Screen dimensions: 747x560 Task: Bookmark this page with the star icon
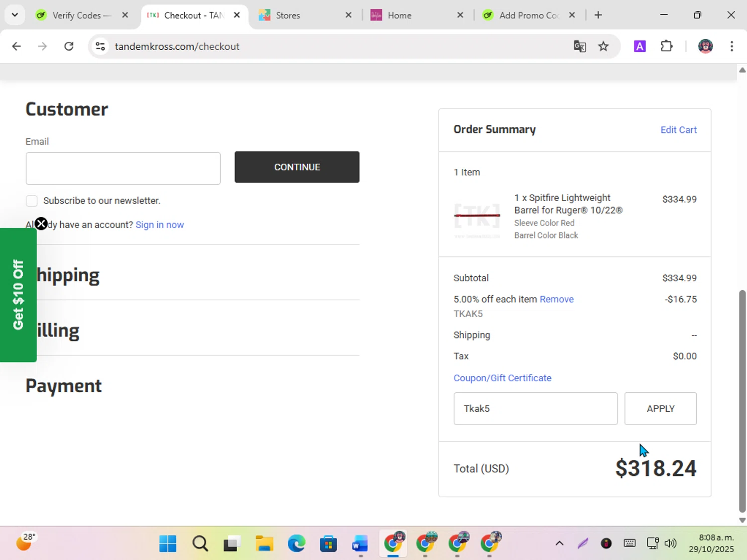tap(604, 46)
